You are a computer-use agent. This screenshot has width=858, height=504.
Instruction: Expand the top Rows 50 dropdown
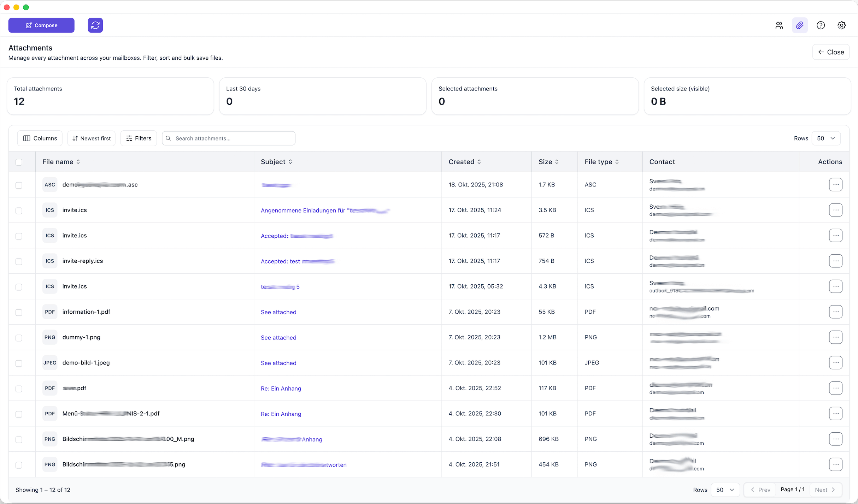pyautogui.click(x=826, y=138)
